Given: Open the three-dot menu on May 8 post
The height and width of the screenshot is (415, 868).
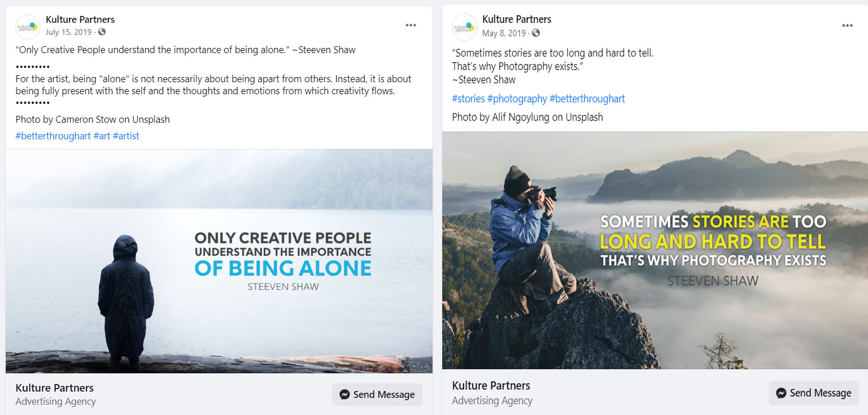Looking at the screenshot, I should tap(847, 25).
